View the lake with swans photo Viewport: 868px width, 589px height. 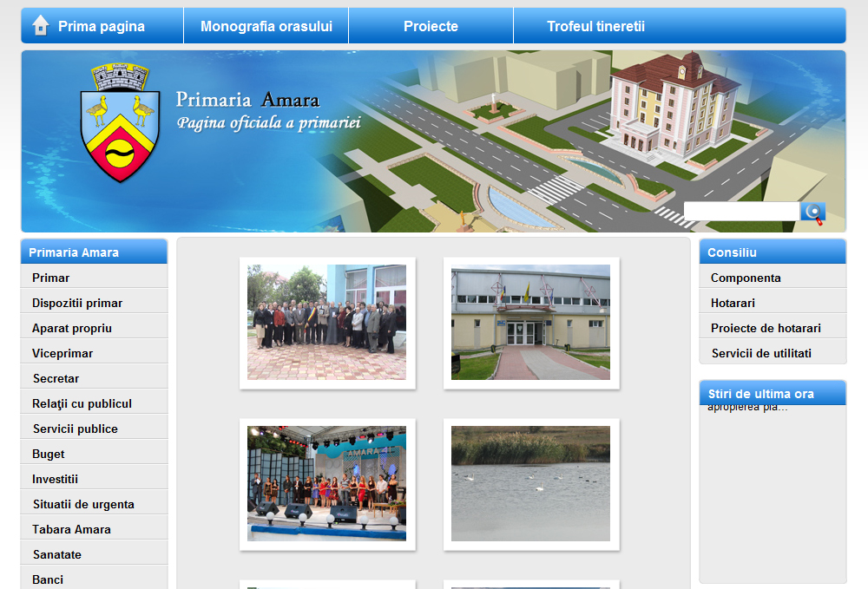coord(530,483)
